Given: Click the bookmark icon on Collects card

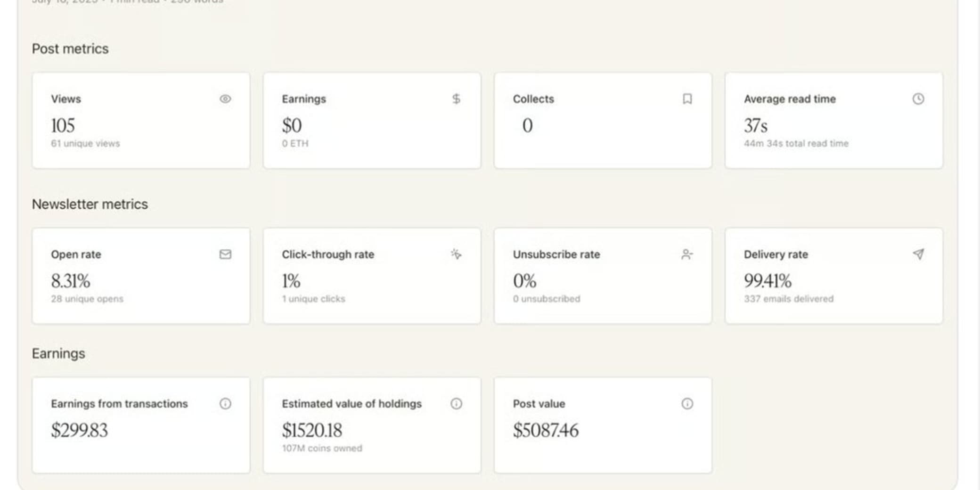Looking at the screenshot, I should 687,99.
